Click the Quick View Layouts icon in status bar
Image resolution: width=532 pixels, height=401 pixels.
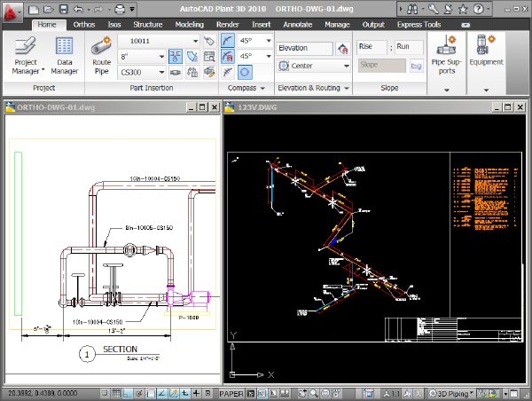tap(273, 394)
